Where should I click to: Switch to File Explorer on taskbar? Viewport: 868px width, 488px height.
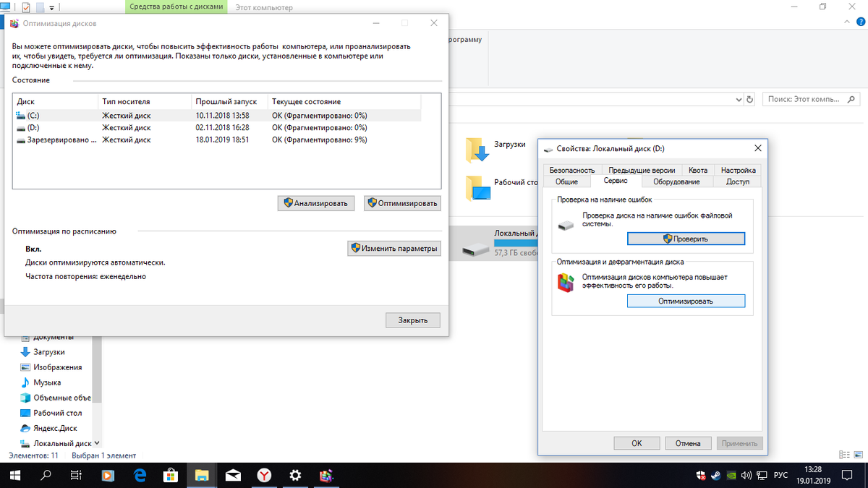click(x=202, y=475)
